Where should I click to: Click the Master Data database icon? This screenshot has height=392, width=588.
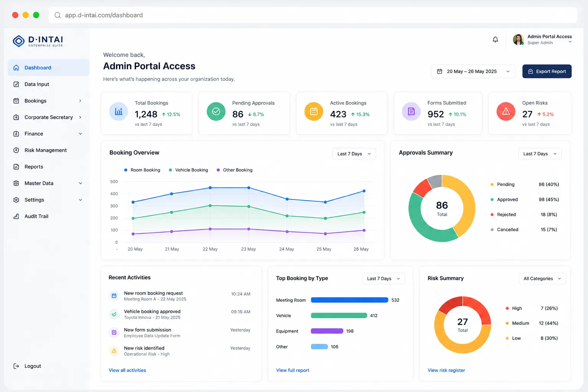coord(16,183)
